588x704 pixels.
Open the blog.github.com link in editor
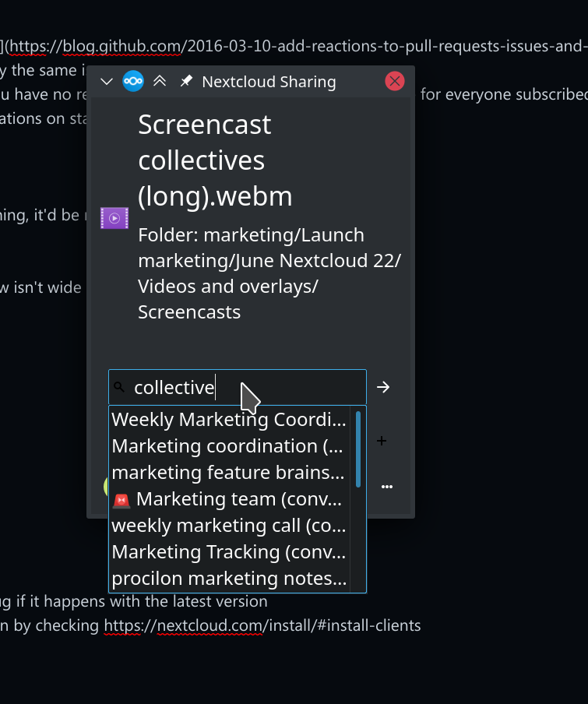[298, 46]
